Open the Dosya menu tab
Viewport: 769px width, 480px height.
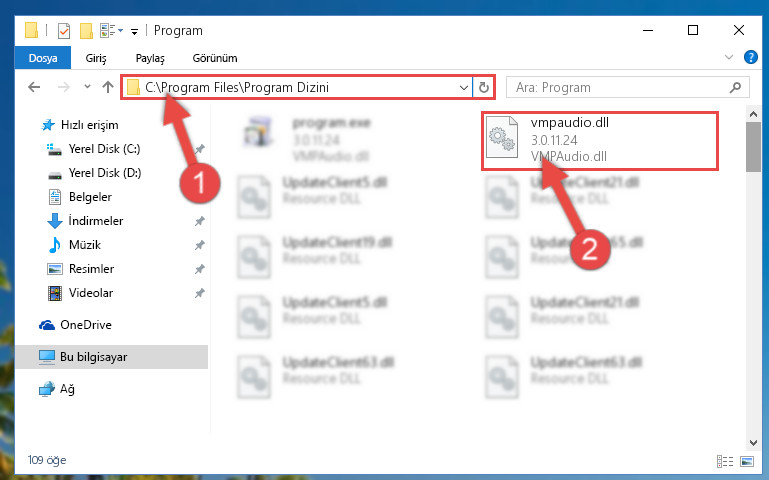point(43,58)
